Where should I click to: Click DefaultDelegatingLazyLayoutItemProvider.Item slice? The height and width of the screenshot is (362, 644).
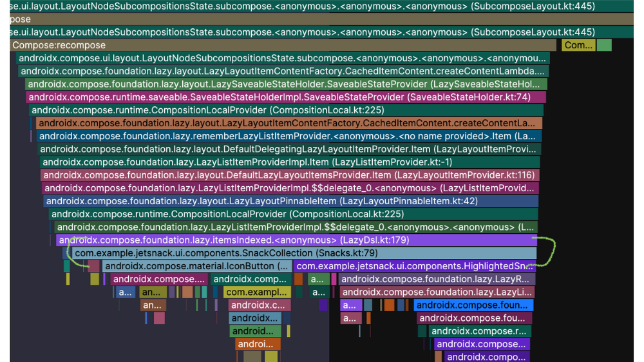(x=289, y=149)
